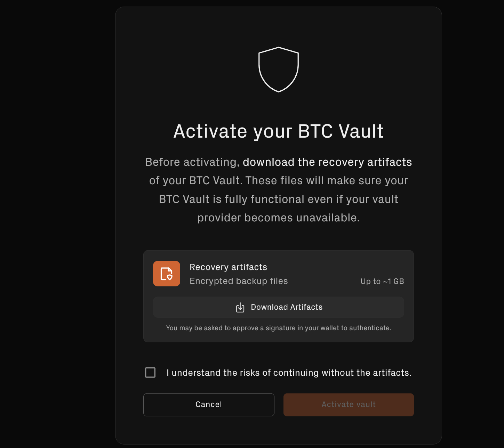Image resolution: width=504 pixels, height=448 pixels.
Task: Click the highlighted 'download the recovery artifacts' text
Action: click(x=327, y=162)
